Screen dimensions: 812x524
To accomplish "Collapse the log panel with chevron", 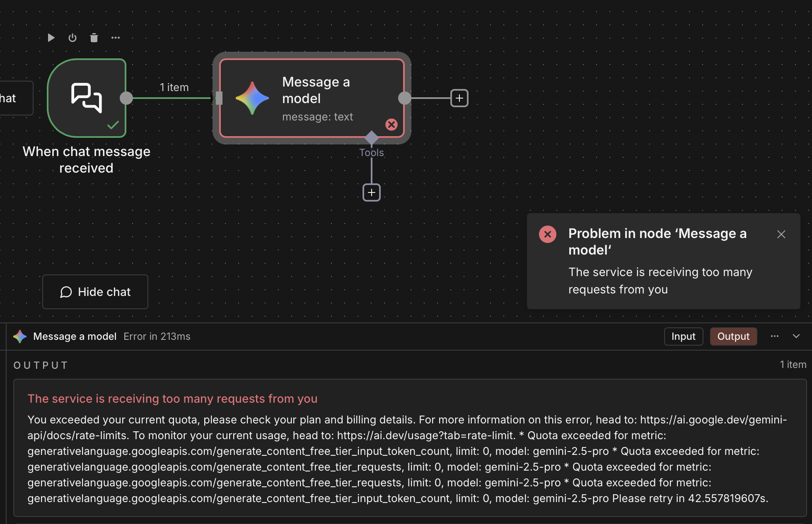I will coord(796,337).
